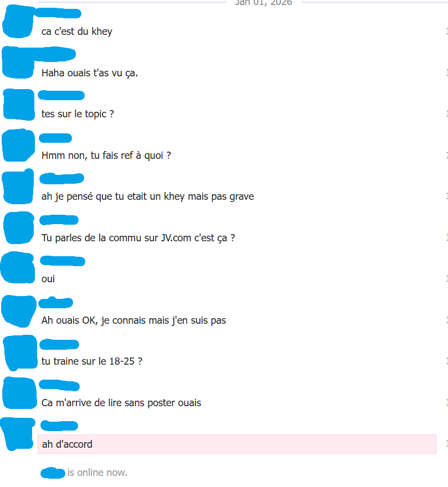
Task: Click the avatar next to the JV.com message
Action: (x=19, y=227)
